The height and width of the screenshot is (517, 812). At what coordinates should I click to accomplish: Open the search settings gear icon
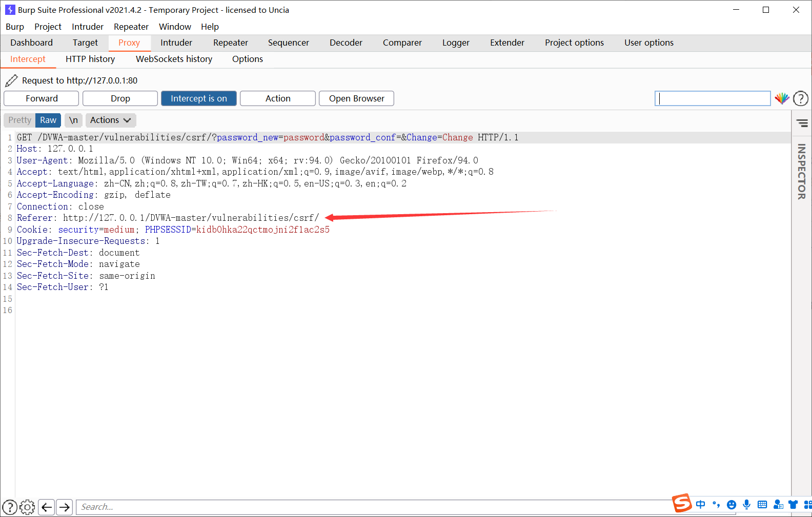coord(27,507)
